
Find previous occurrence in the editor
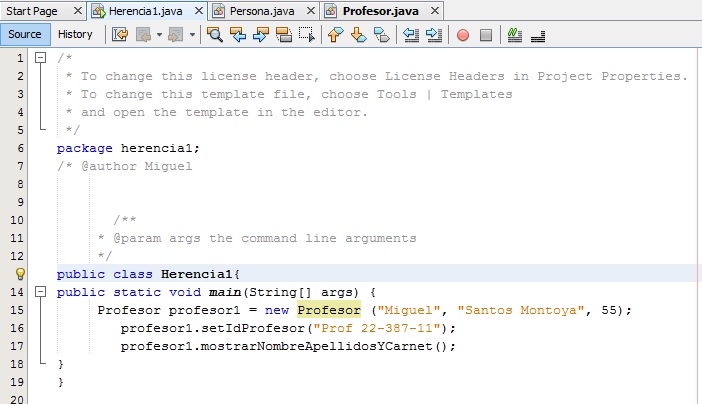pos(238,34)
